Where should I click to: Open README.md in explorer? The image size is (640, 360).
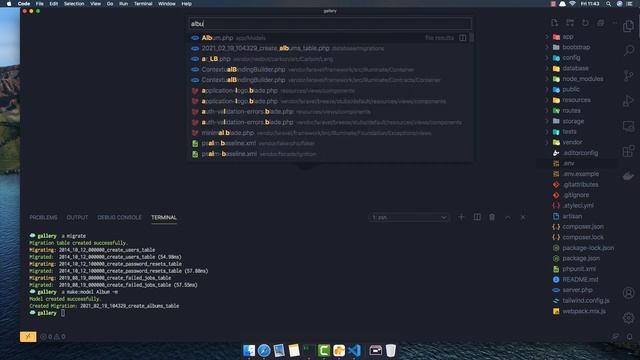pos(580,279)
